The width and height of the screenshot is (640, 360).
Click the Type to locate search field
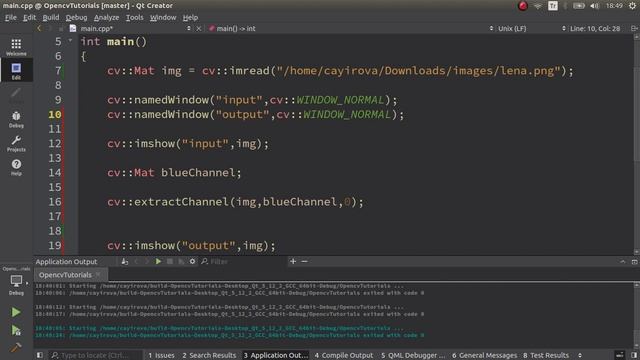pos(96,355)
